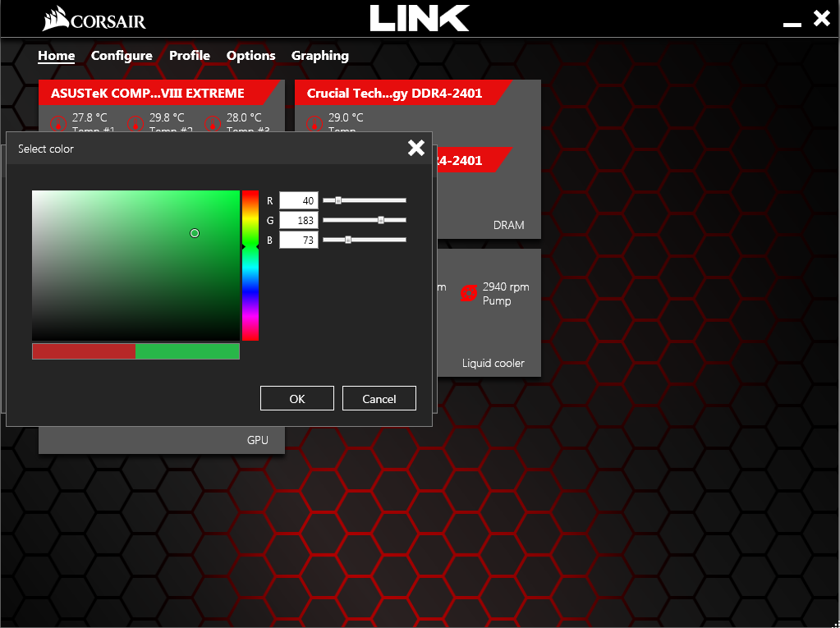Click the vertical rainbow hue strip
This screenshot has height=628, width=840.
[250, 265]
